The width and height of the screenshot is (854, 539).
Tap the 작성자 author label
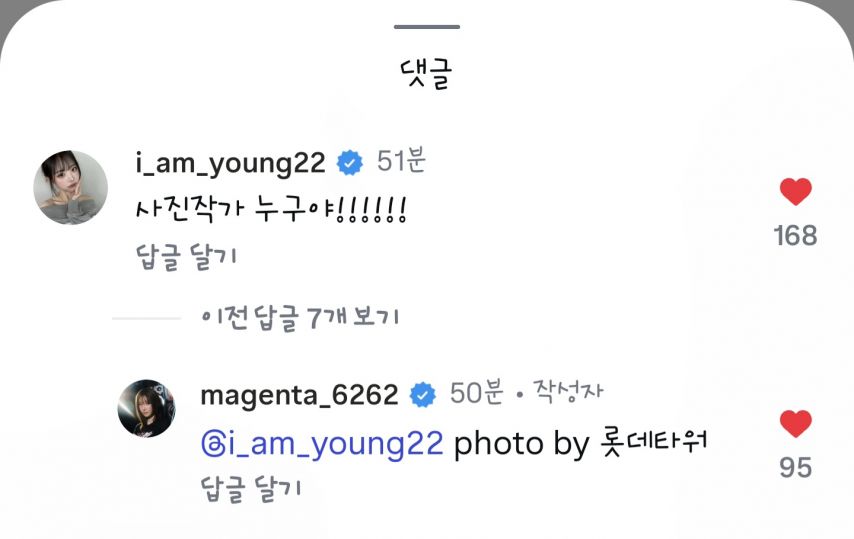(x=568, y=391)
